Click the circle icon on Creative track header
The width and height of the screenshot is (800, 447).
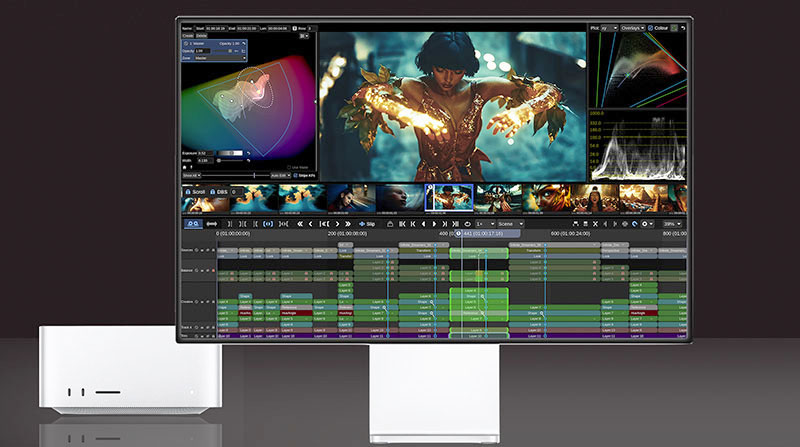tap(196, 302)
